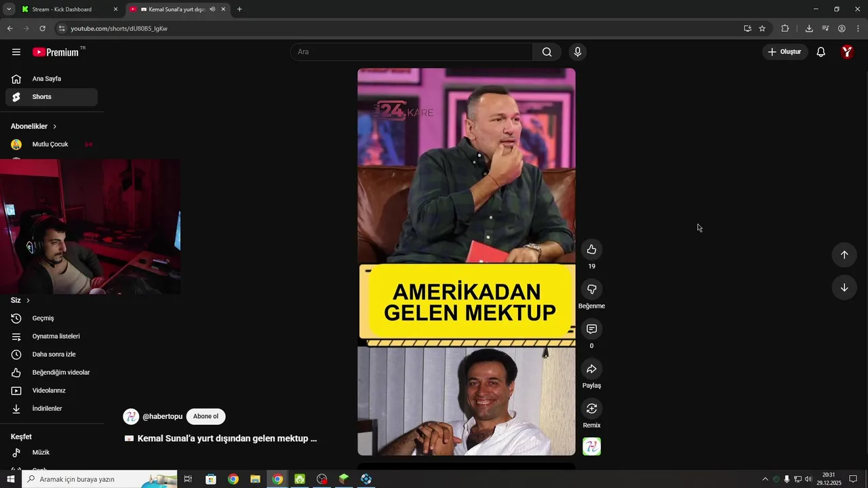This screenshot has width=868, height=488.
Task: Open İndirilenler
Action: pos(52,409)
